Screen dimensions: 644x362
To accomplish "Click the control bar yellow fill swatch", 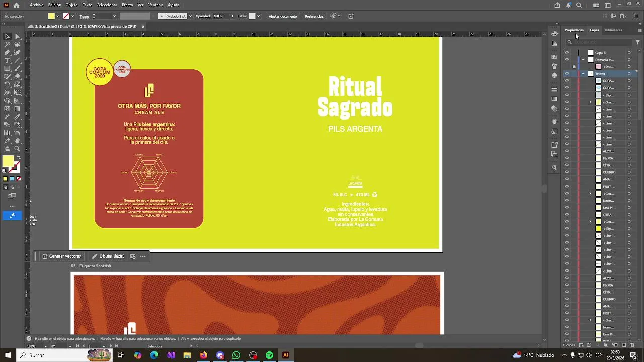I will pos(51,16).
